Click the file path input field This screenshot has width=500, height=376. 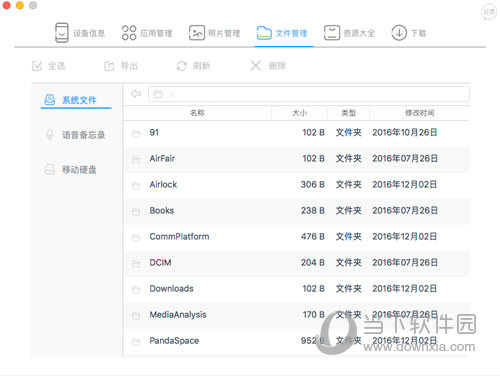pyautogui.click(x=309, y=94)
